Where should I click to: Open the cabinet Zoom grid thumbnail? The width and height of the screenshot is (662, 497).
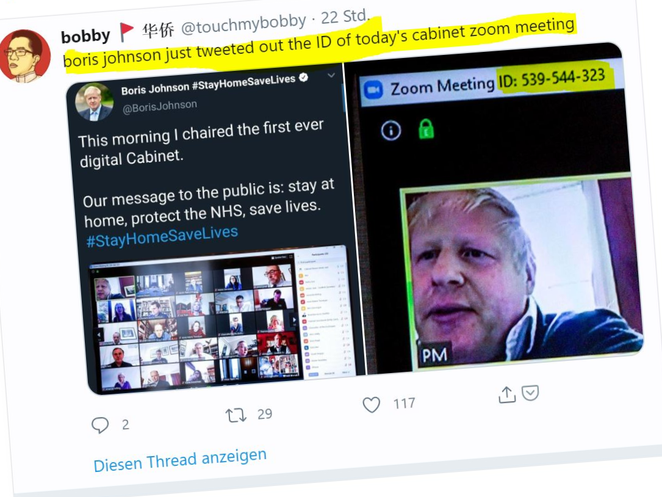pos(221,320)
